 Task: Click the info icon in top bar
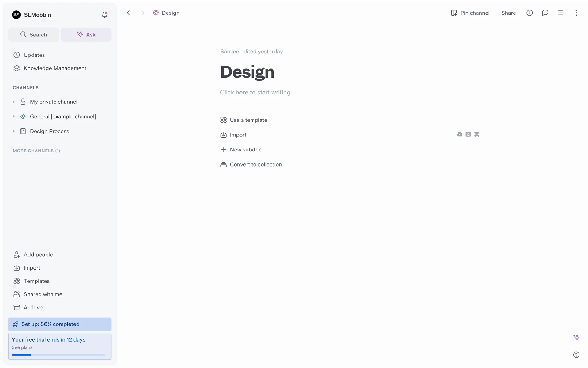[x=530, y=13]
